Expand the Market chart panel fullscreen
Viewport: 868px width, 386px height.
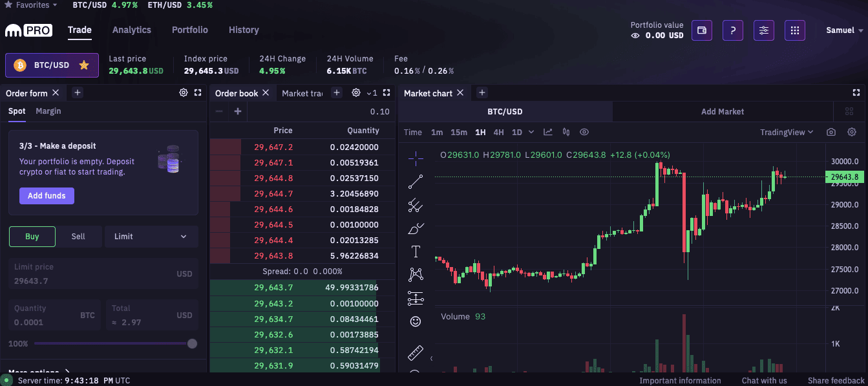pos(856,93)
